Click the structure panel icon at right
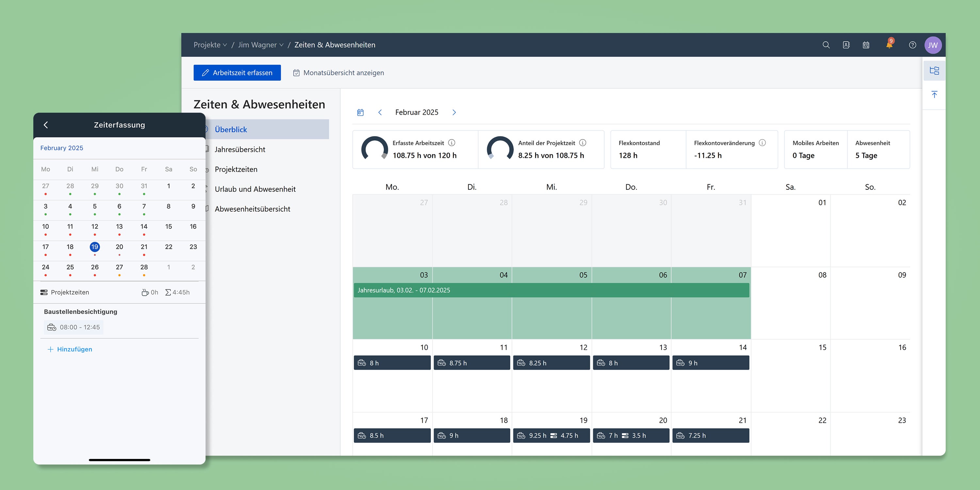 pyautogui.click(x=934, y=70)
